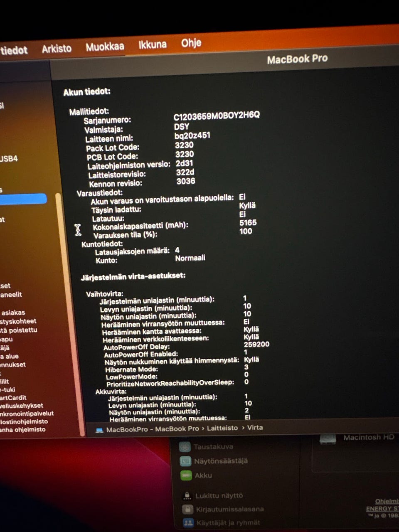Viewport: 399px width, 532px height.
Task: Click the 'Akkuvirta:' section label
Action: (111, 392)
